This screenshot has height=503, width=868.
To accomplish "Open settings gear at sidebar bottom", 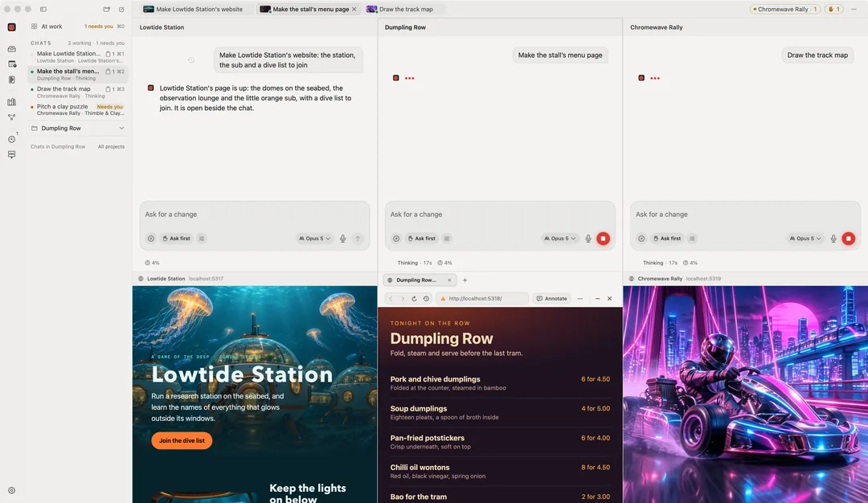I will pyautogui.click(x=11, y=490).
